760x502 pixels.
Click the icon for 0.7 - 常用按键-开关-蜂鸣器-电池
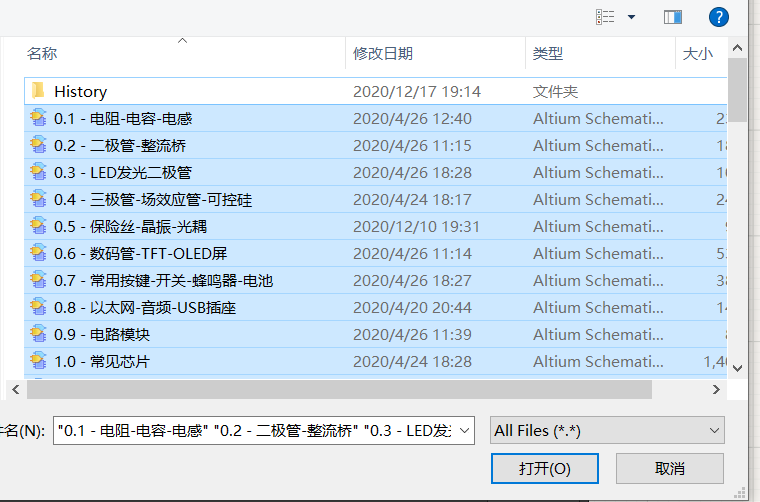(x=38, y=280)
